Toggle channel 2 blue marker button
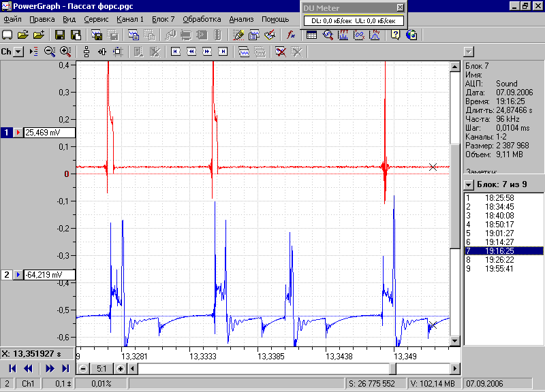The height and width of the screenshot is (392, 545). [x=18, y=275]
